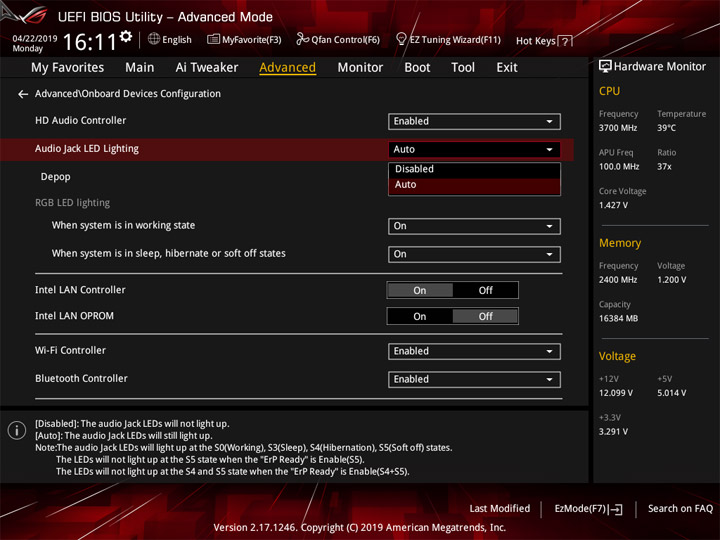Screen dimensions: 720x540
Task: Set Intel LAN OPROM to On
Action: click(x=420, y=316)
